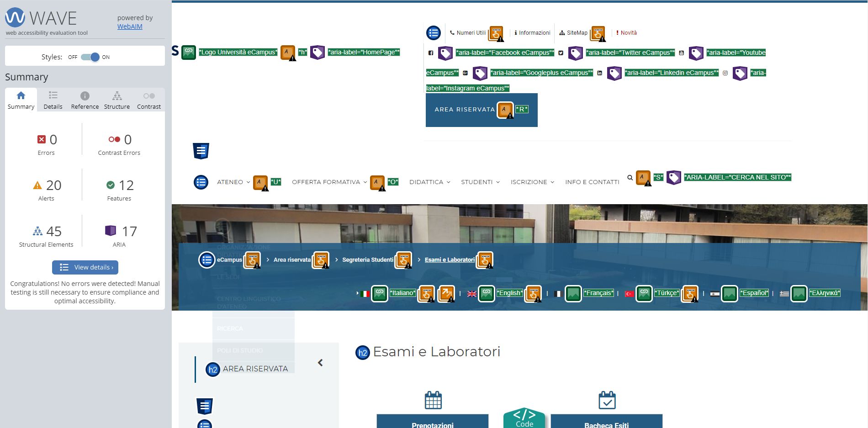Click the WAVE logo
Image resolution: width=868 pixels, height=428 pixels.
pyautogui.click(x=41, y=18)
